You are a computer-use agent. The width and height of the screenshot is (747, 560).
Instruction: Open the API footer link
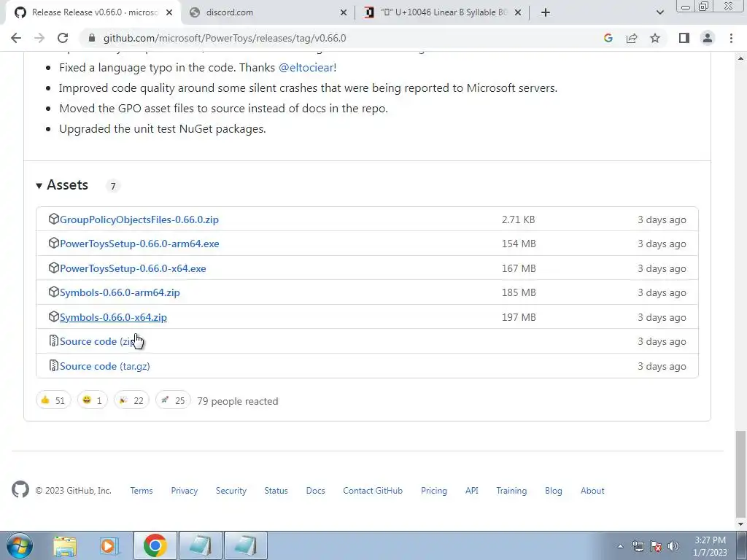[x=472, y=491]
